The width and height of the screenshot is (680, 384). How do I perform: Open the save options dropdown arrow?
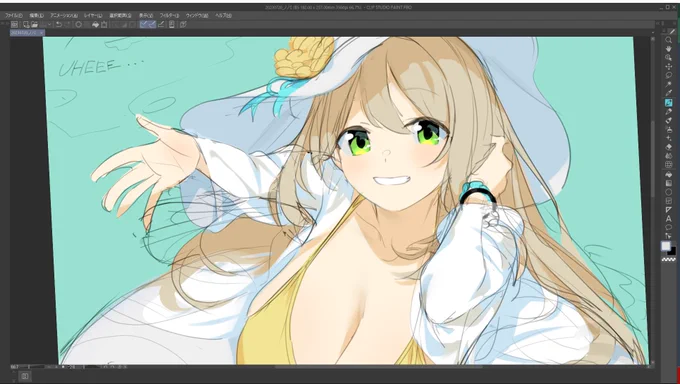point(49,24)
